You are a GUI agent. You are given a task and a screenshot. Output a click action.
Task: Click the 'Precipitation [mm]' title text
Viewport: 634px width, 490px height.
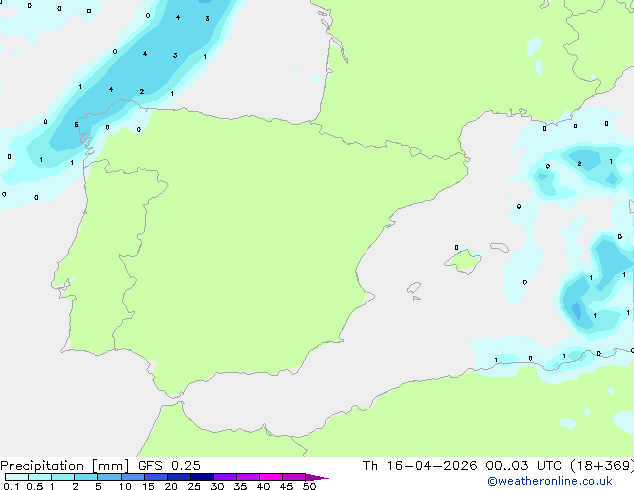(64, 466)
